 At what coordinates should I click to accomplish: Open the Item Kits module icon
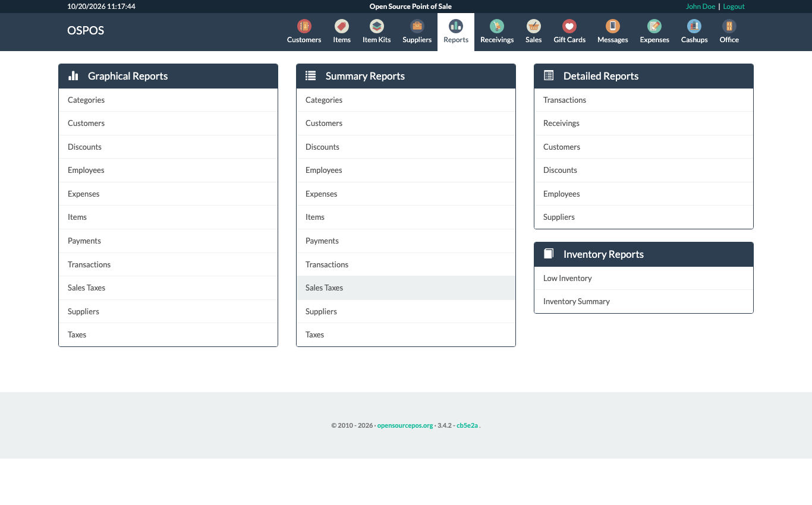(x=377, y=26)
